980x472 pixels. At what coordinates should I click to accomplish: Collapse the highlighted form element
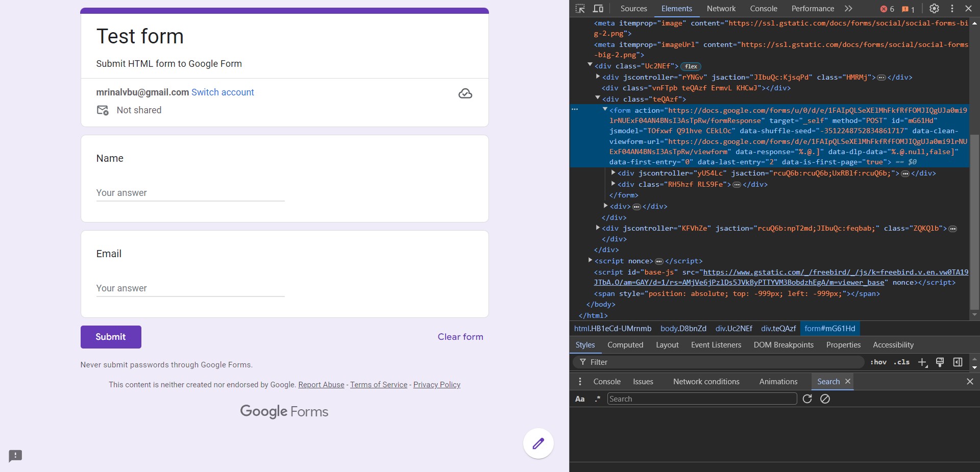[605, 109]
